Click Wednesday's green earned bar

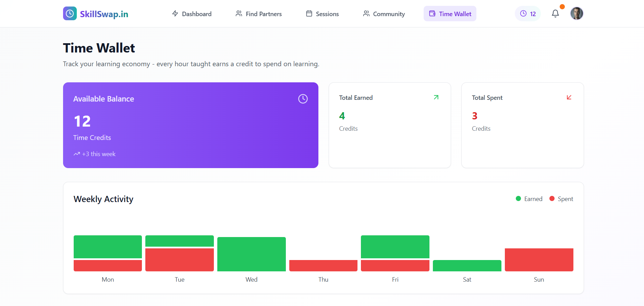click(252, 254)
